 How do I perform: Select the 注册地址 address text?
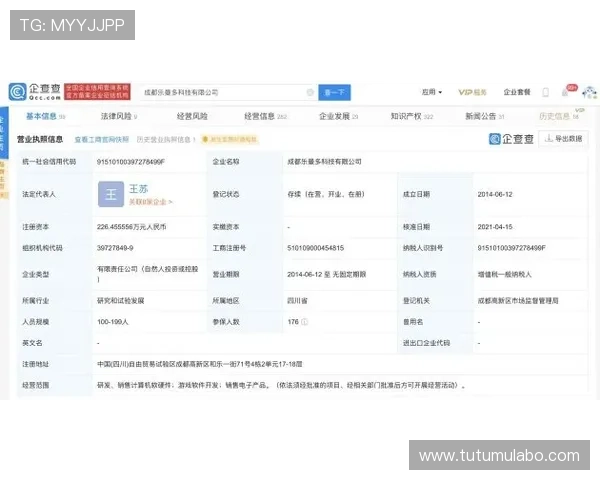(x=199, y=364)
